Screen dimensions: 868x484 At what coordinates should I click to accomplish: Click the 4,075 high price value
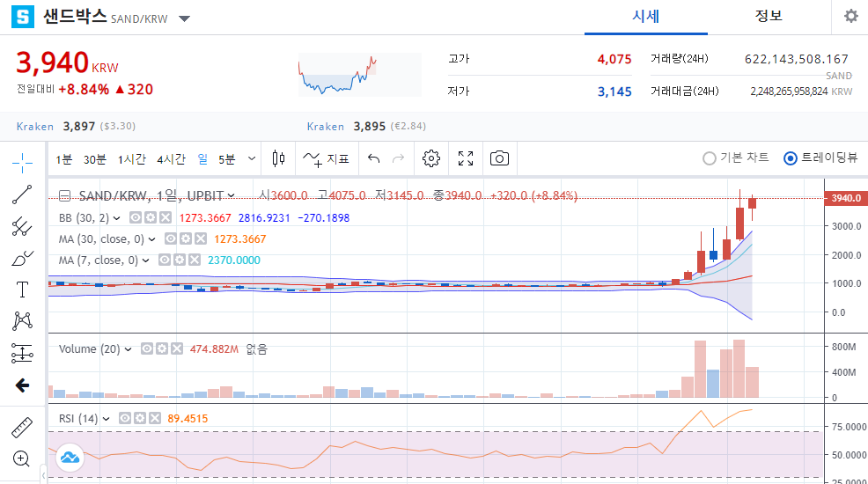point(614,59)
